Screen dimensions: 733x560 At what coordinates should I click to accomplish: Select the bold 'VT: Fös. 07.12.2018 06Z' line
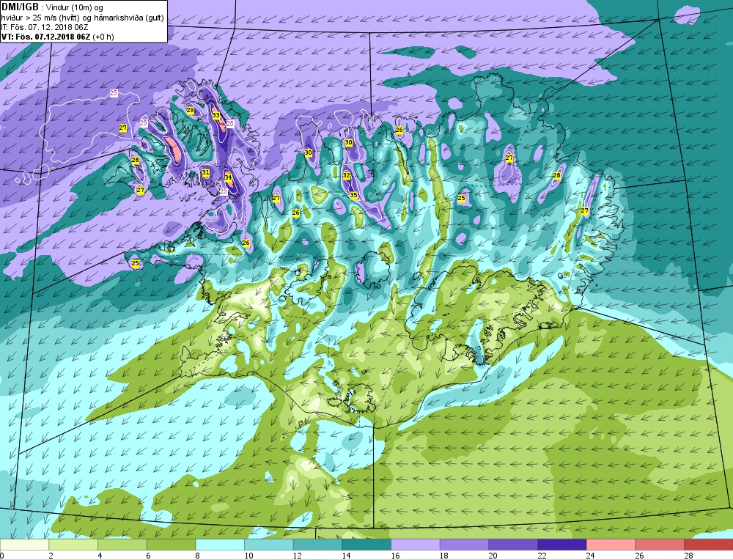click(45, 37)
